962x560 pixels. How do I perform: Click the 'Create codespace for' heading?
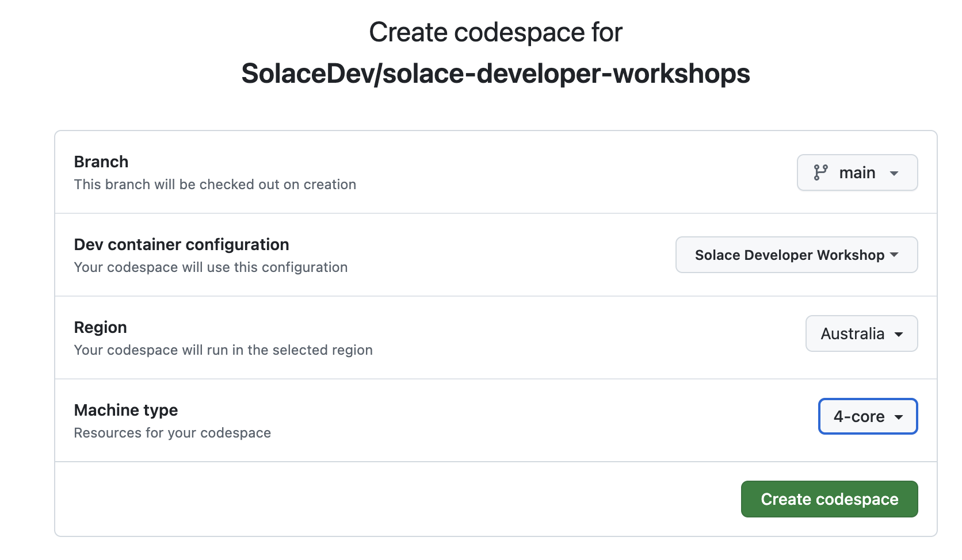coord(495,32)
